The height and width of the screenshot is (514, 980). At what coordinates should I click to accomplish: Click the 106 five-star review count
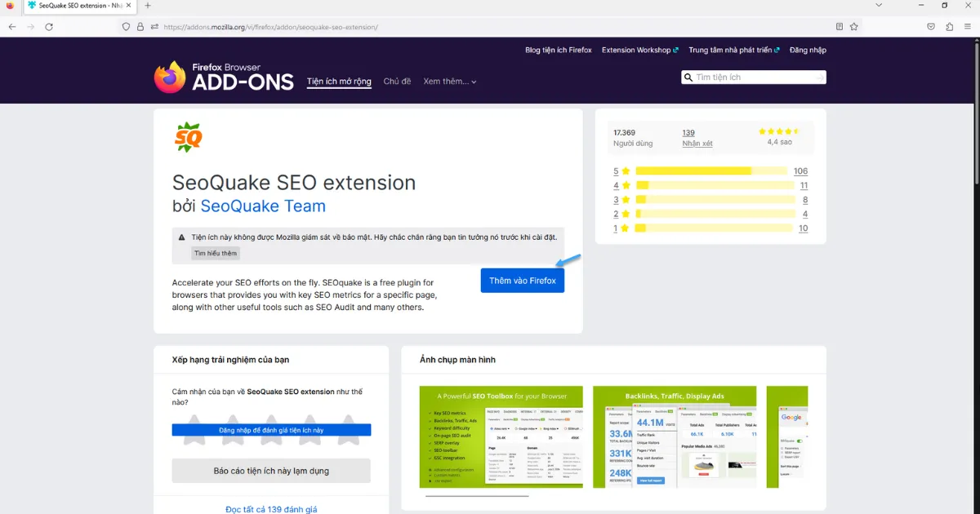[x=800, y=171]
